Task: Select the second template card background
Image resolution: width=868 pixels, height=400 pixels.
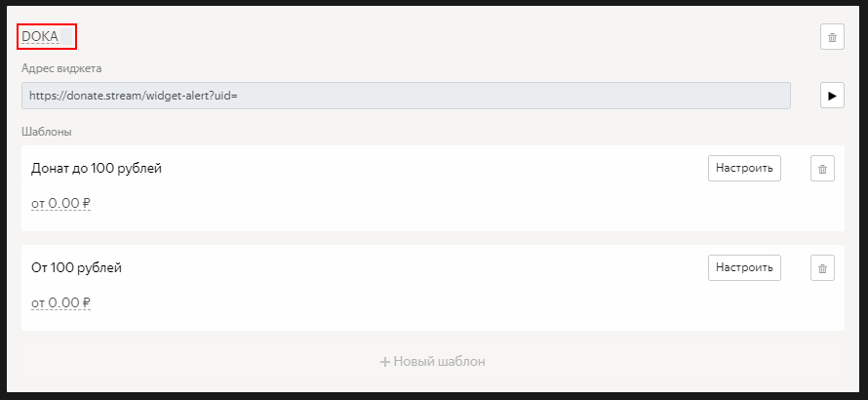Action: (433, 288)
